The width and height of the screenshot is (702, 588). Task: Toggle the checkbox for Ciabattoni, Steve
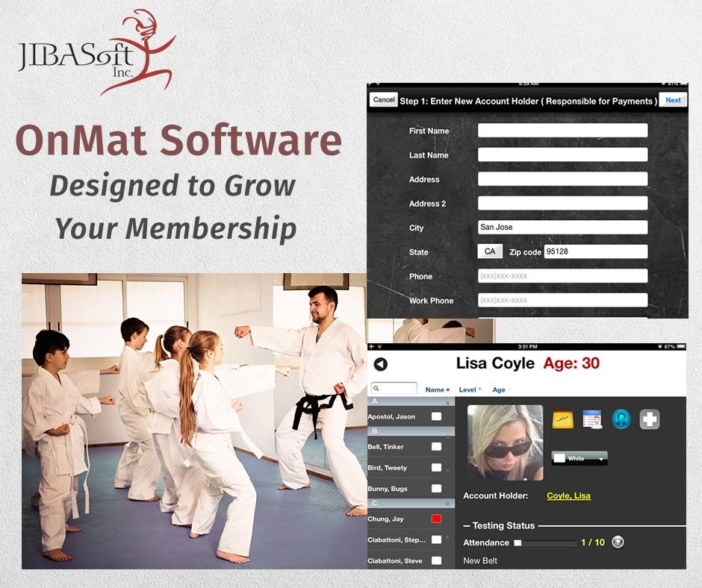pyautogui.click(x=437, y=560)
